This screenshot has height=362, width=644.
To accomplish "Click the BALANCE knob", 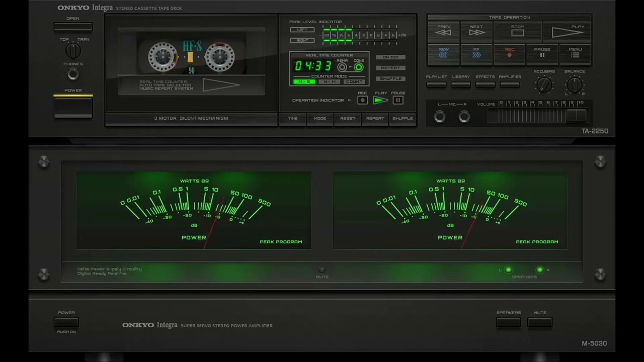I will click(575, 84).
